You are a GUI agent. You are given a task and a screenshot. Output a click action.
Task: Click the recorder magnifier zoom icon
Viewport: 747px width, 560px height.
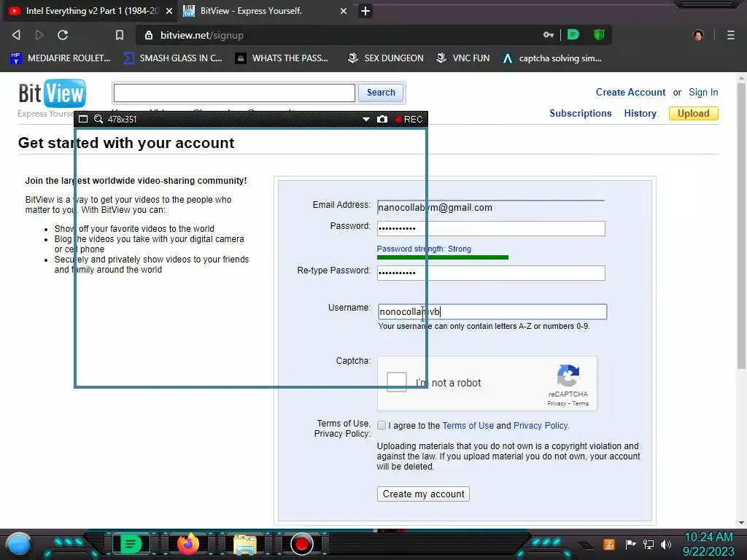point(98,119)
